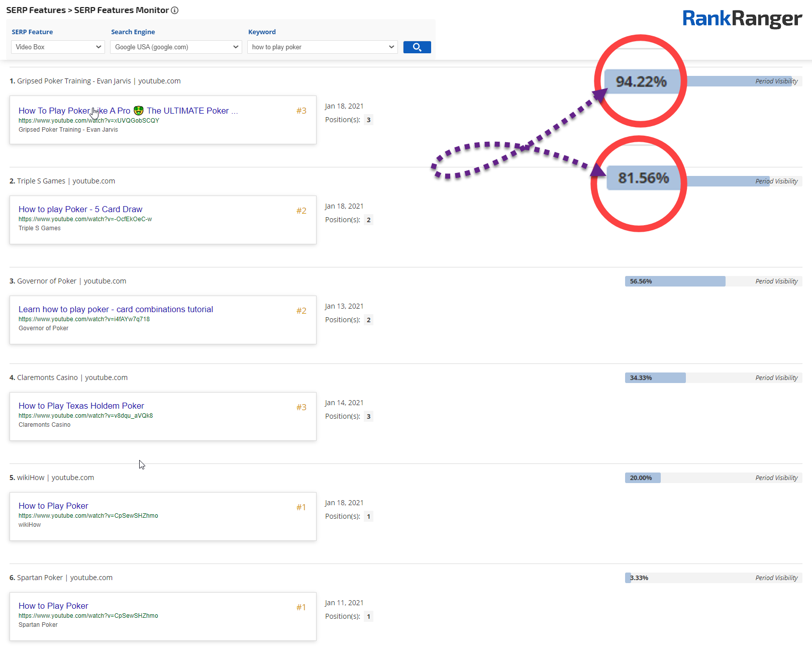
Task: Click the heading 6. Spartan Poker
Action: tap(61, 578)
